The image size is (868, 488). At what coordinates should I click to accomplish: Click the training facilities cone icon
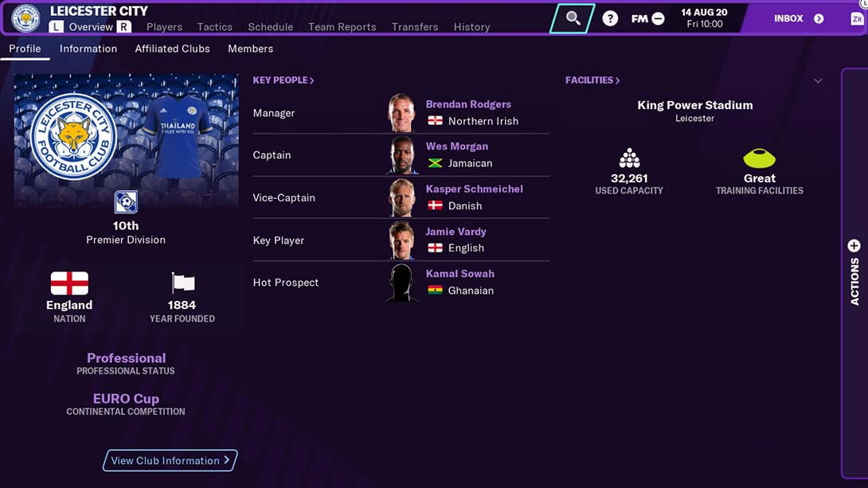759,158
